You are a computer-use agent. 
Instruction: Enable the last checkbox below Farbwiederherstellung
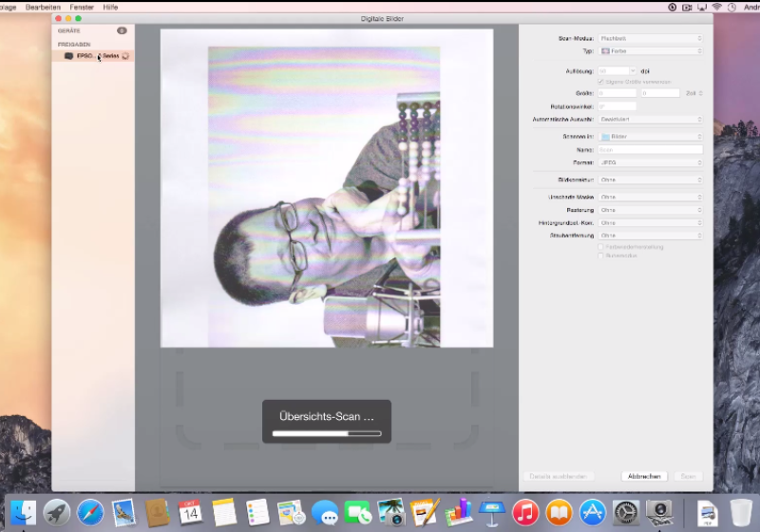[x=600, y=256]
